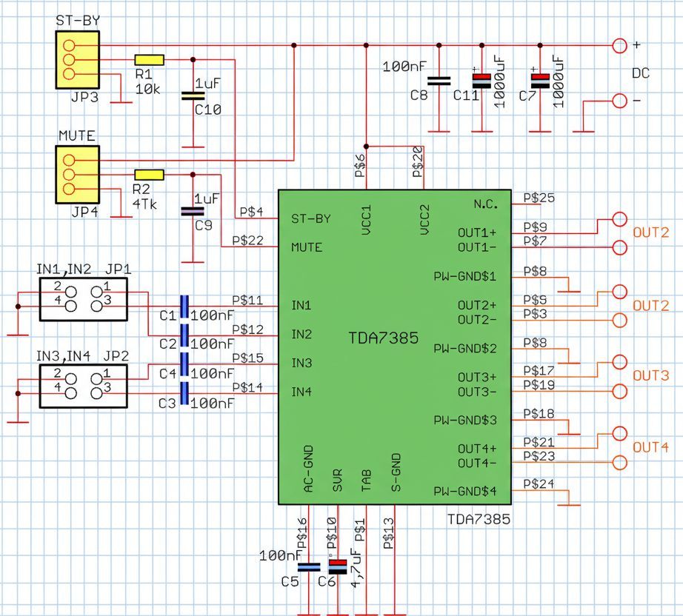Screen dimensions: 683x616
Task: Select the JP4 mute header
Action: tap(78, 175)
